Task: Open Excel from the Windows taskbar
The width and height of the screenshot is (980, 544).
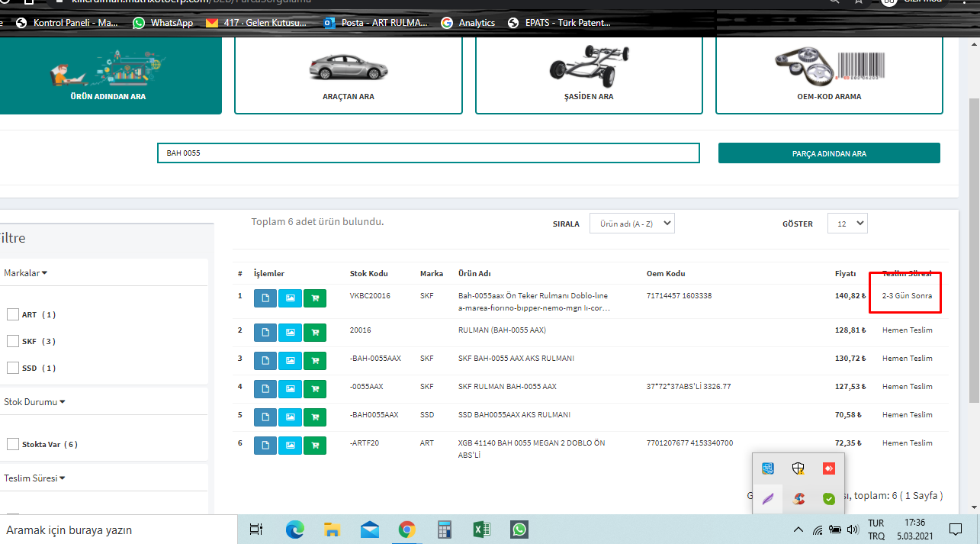Action: tap(481, 530)
